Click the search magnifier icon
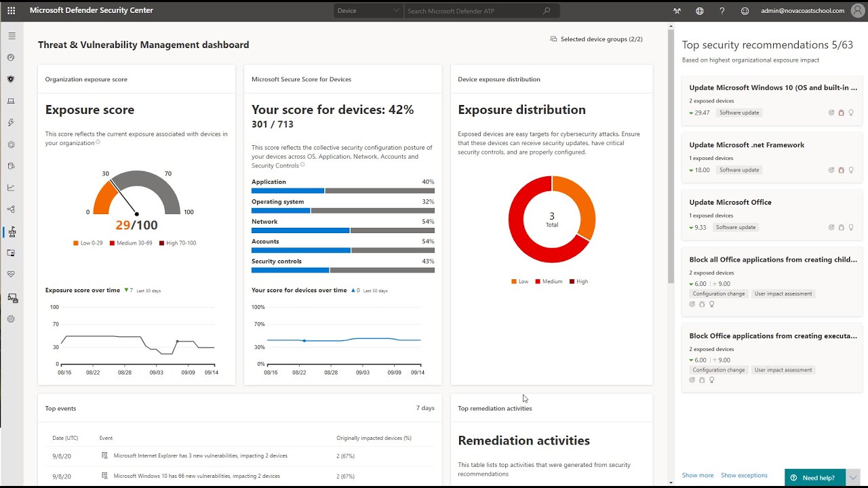868x488 pixels. click(547, 11)
